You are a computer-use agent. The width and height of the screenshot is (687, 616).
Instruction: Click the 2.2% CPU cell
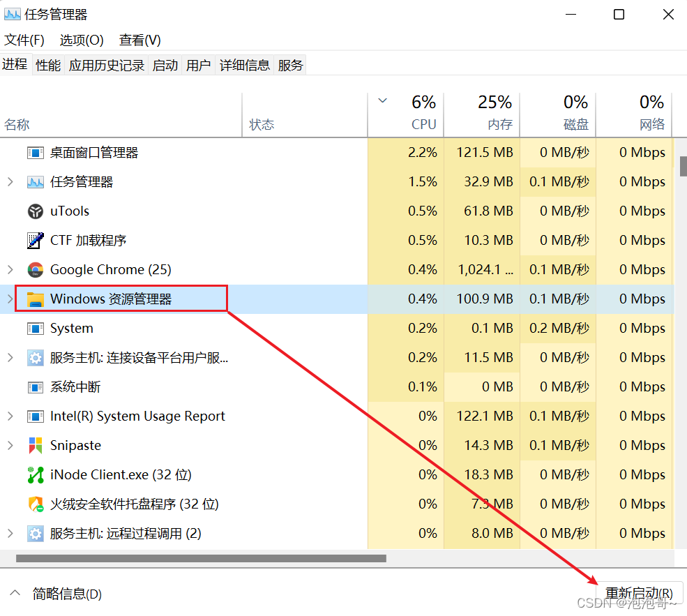(x=406, y=153)
